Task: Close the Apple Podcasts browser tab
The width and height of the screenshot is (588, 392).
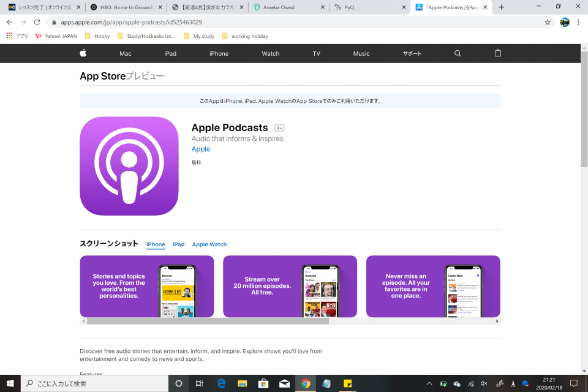Action: click(x=485, y=7)
